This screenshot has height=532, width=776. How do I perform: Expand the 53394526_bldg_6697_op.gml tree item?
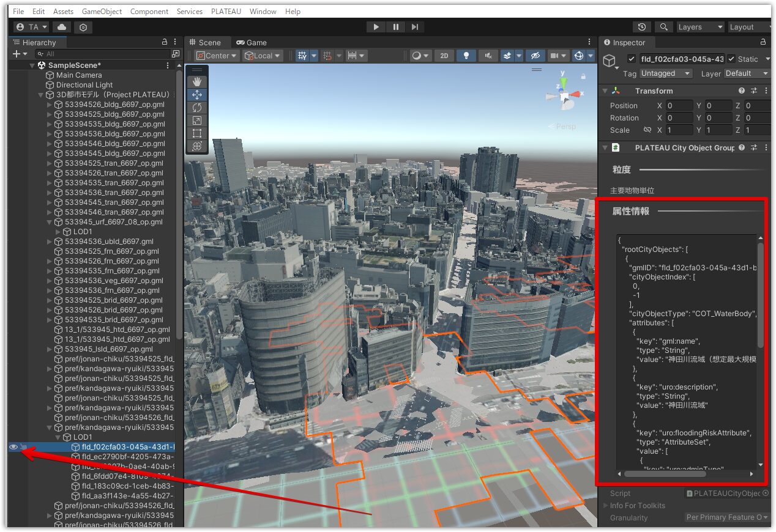(x=49, y=104)
